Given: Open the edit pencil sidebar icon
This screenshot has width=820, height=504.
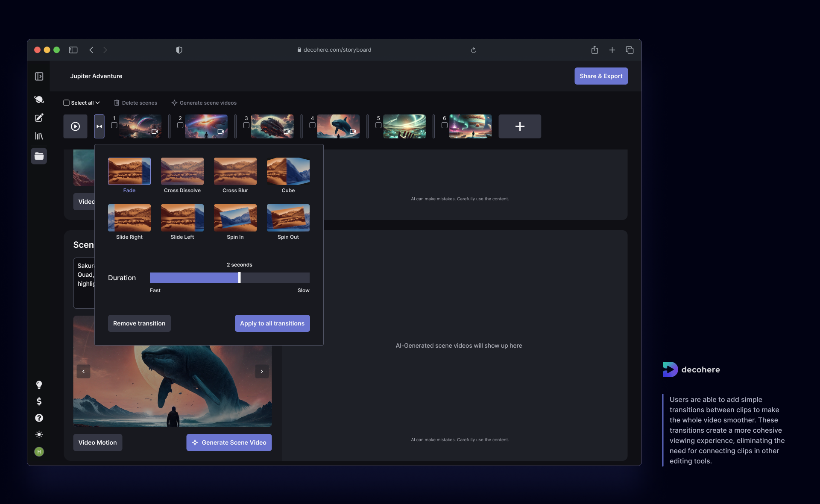Looking at the screenshot, I should [39, 118].
